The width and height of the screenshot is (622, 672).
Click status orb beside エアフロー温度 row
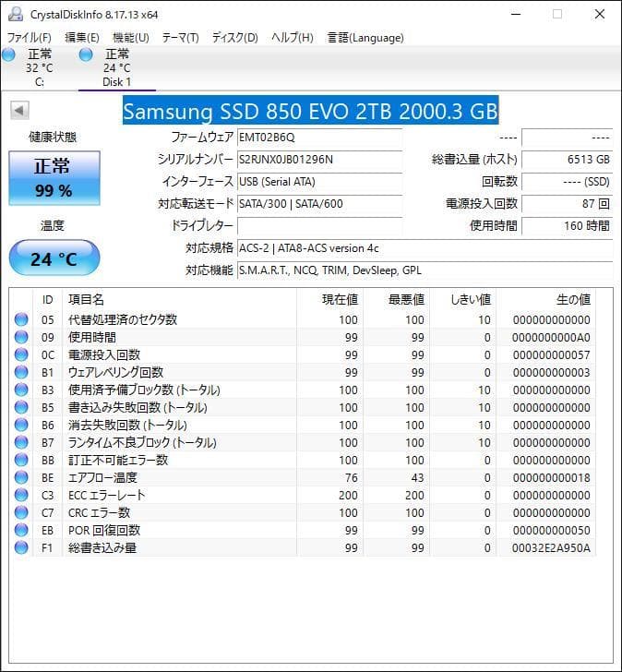point(21,478)
